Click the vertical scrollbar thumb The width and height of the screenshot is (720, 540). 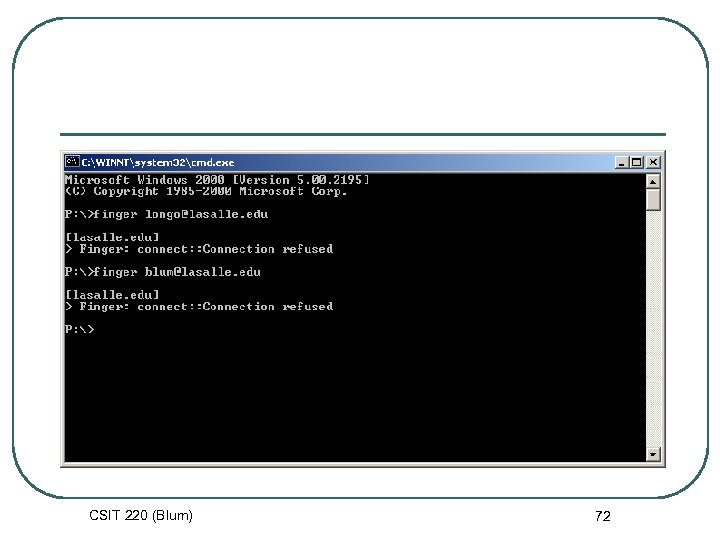coord(653,200)
